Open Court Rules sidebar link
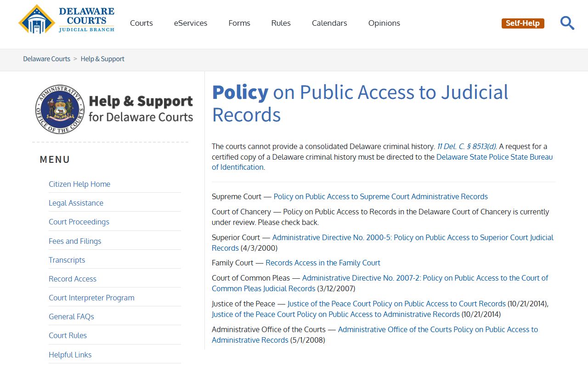 click(68, 335)
